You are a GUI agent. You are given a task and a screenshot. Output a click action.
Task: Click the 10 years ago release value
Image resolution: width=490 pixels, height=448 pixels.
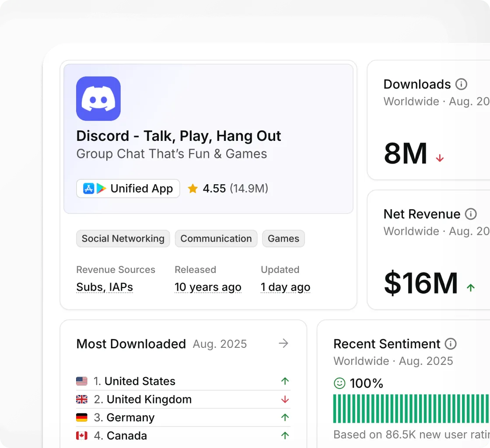(208, 287)
